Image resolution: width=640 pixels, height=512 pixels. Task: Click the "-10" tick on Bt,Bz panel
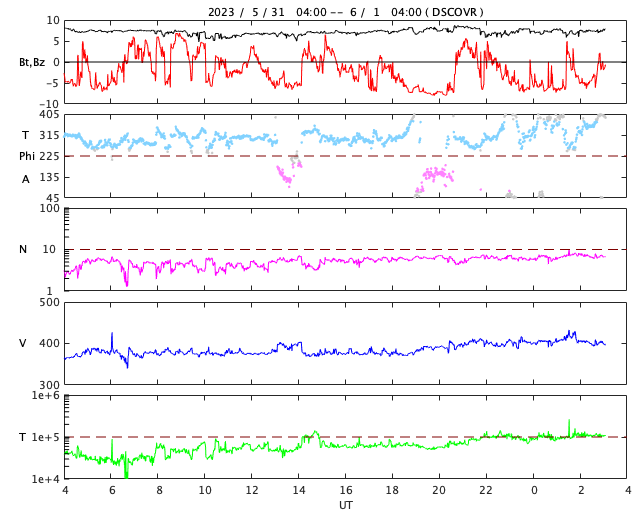49,104
